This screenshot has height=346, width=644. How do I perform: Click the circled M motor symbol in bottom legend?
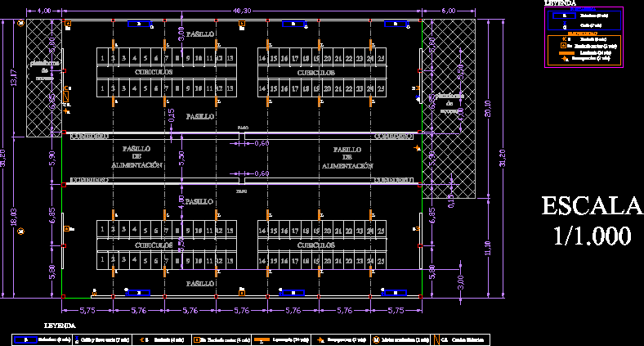[x=376, y=339]
